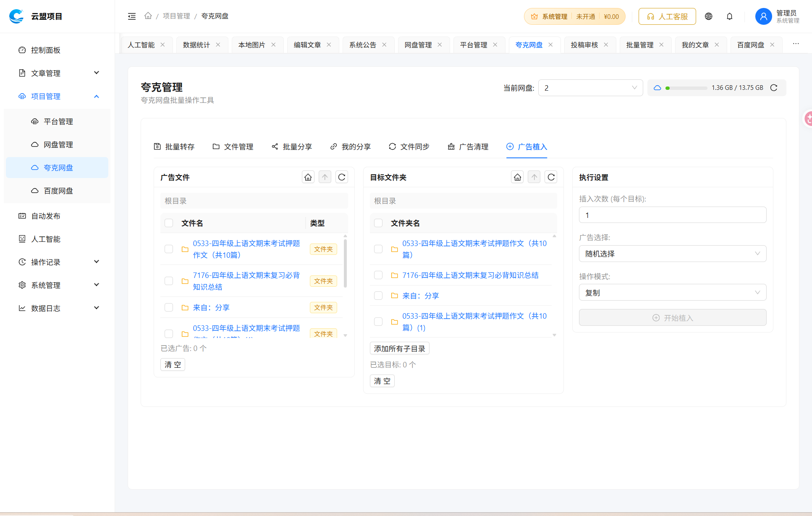Viewport: 812px width, 516px height.
Task: Switch to the 我的分享 tab
Action: point(350,147)
